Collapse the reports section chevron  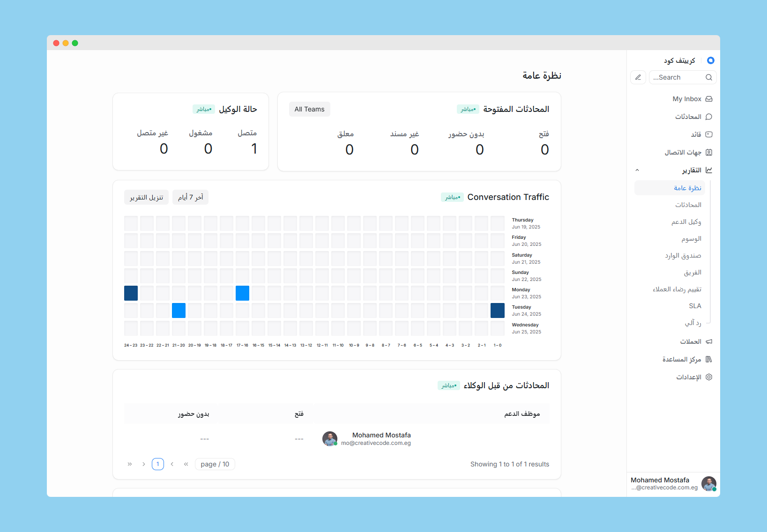pos(637,170)
